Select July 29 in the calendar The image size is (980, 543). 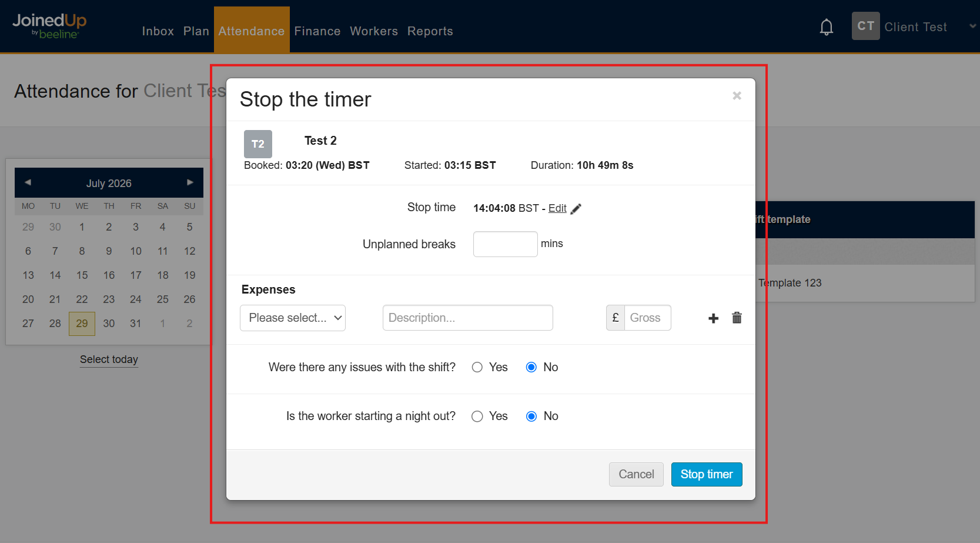pyautogui.click(x=82, y=324)
